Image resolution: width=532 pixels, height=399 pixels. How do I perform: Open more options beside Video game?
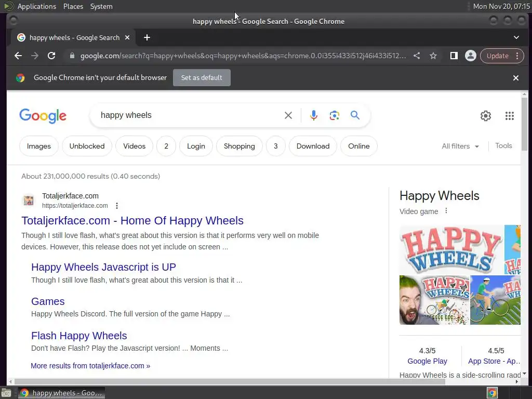(x=446, y=211)
